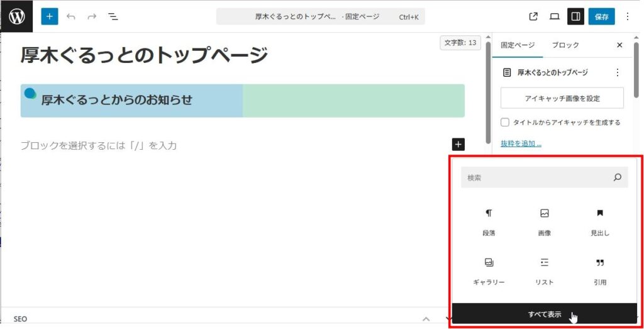
Task: Click the block 検索 search field
Action: click(538, 178)
